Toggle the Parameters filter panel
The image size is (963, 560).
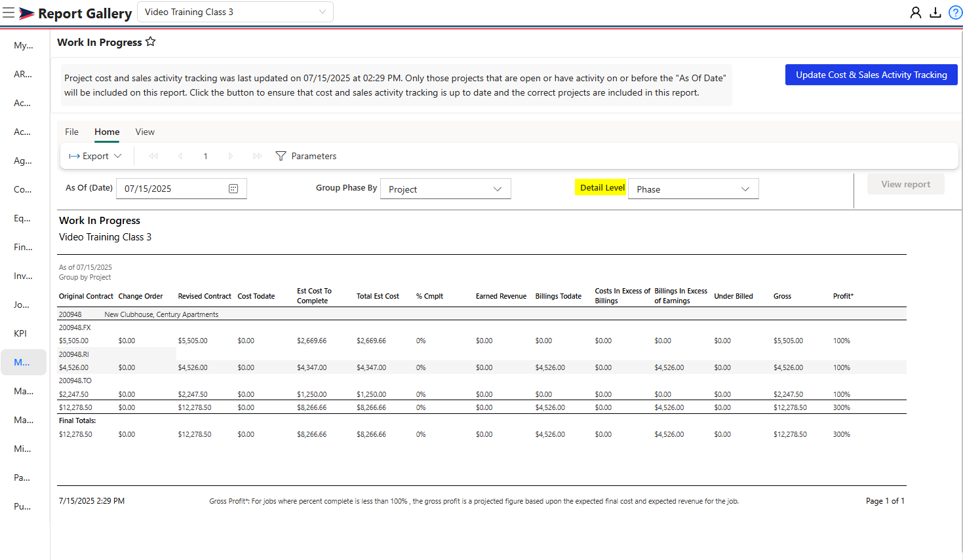click(305, 156)
